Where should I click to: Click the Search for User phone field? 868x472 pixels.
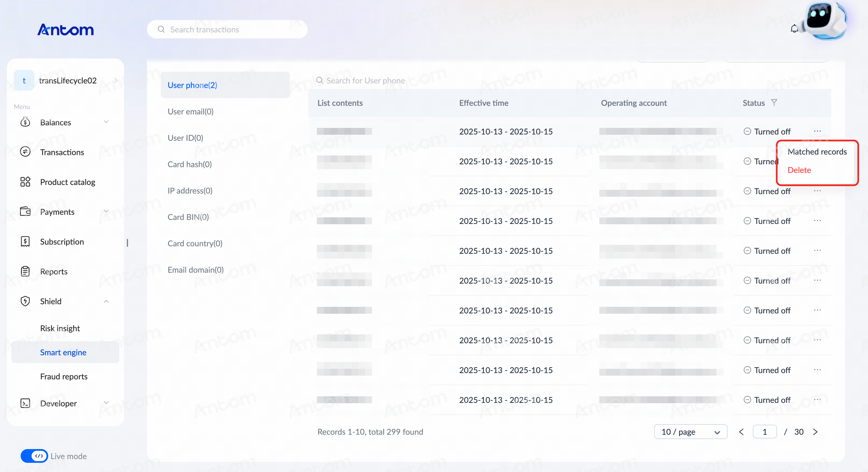pyautogui.click(x=366, y=81)
